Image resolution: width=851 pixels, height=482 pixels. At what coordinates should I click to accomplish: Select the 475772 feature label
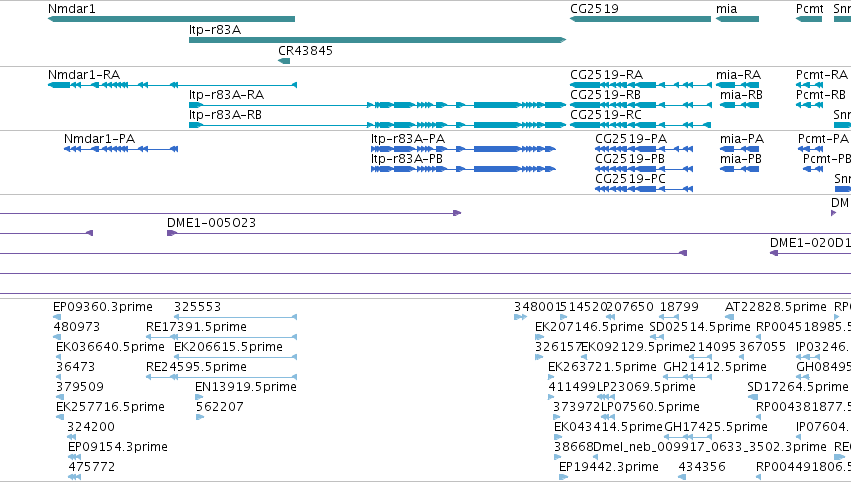(92, 467)
